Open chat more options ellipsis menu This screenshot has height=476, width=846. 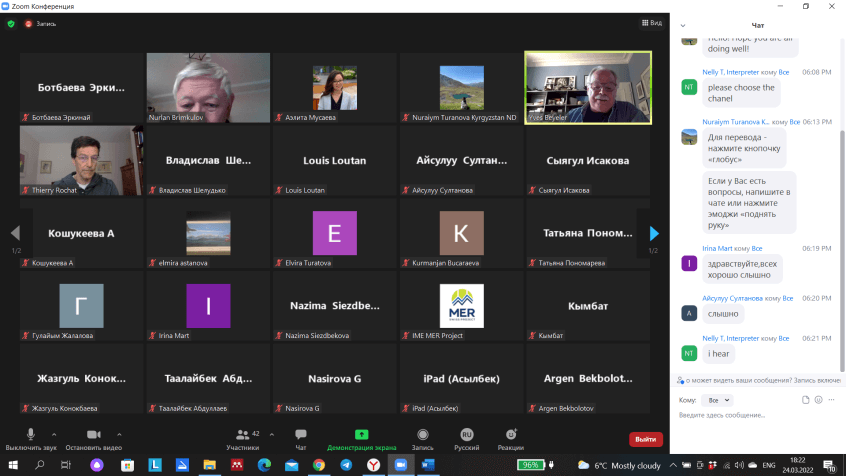pos(833,399)
